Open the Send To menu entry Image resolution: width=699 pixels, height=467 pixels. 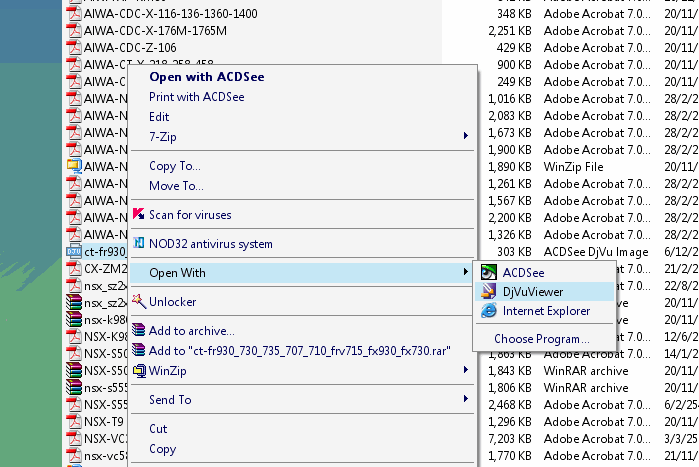click(x=303, y=400)
